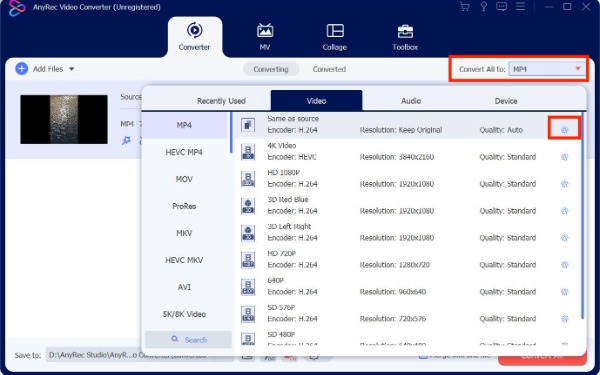
Task: Open settings gear for HD 720P preset
Action: 564,265
